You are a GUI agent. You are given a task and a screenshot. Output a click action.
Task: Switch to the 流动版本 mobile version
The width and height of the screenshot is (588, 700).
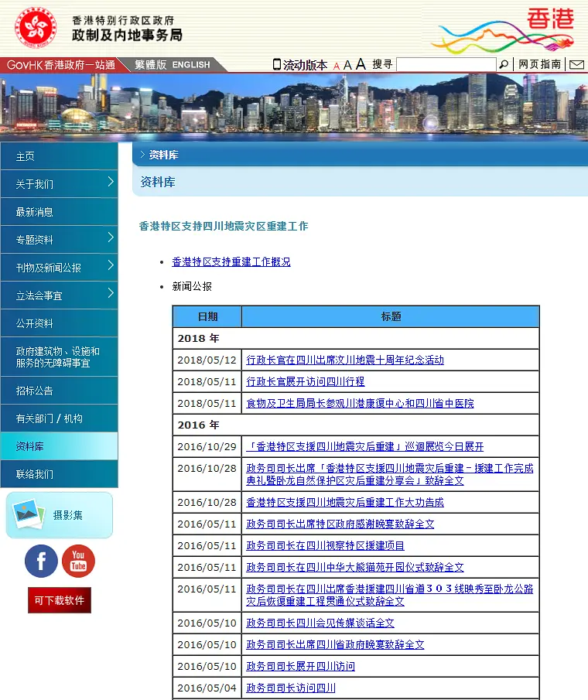(x=300, y=65)
